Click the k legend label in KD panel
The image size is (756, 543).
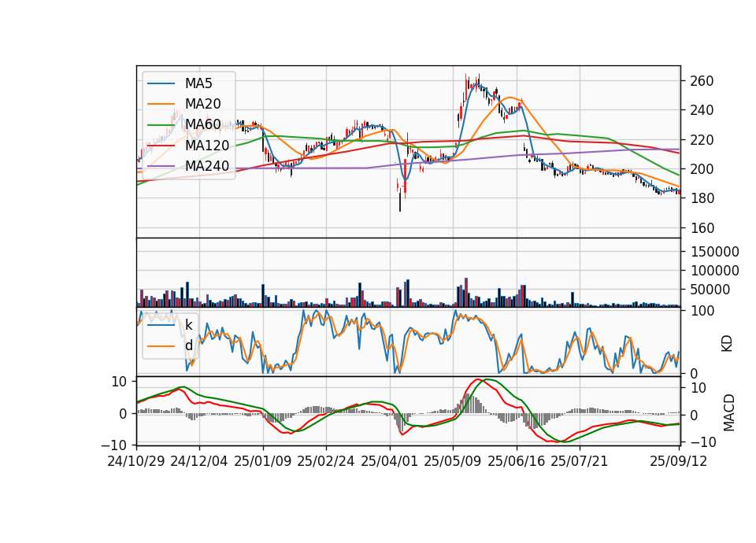188,324
